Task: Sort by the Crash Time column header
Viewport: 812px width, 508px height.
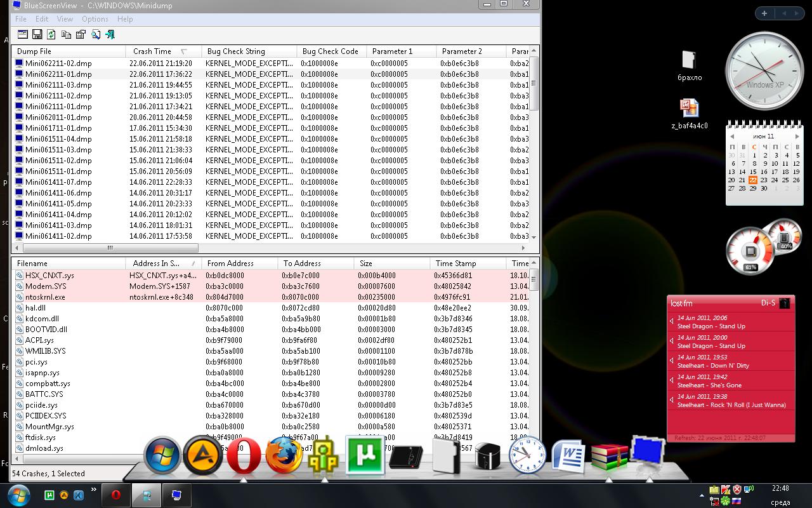Action: coord(152,51)
